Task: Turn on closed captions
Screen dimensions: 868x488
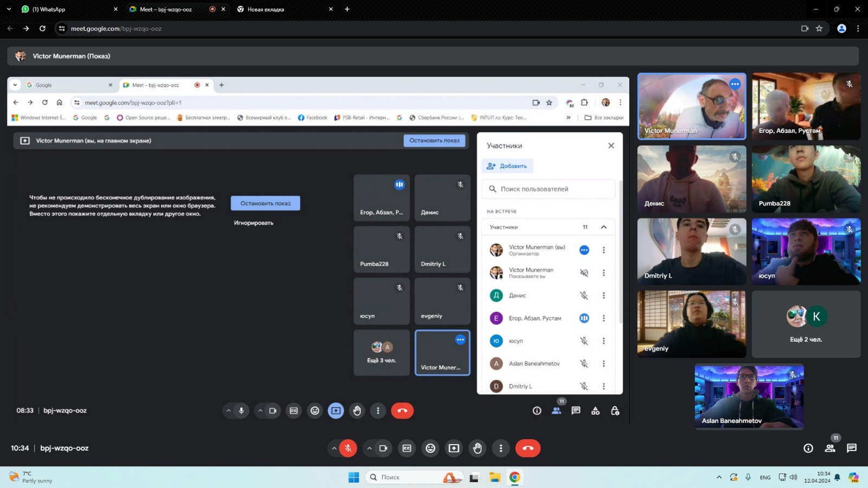Action: click(407, 448)
